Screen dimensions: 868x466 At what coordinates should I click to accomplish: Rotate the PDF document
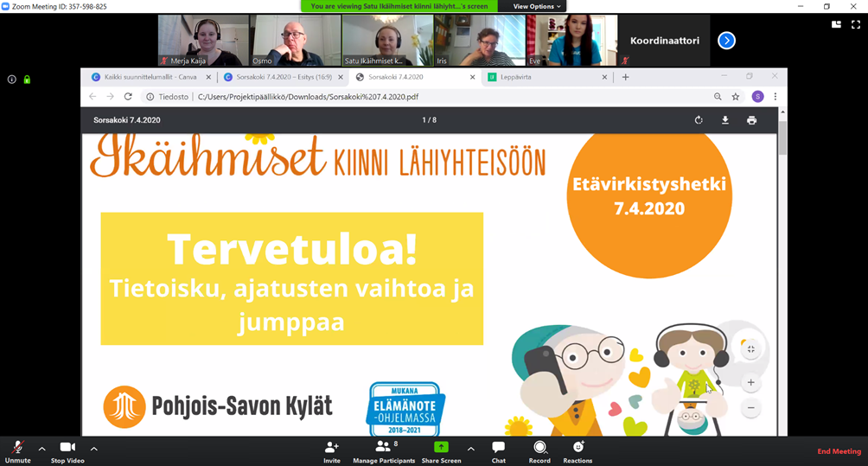(x=699, y=120)
